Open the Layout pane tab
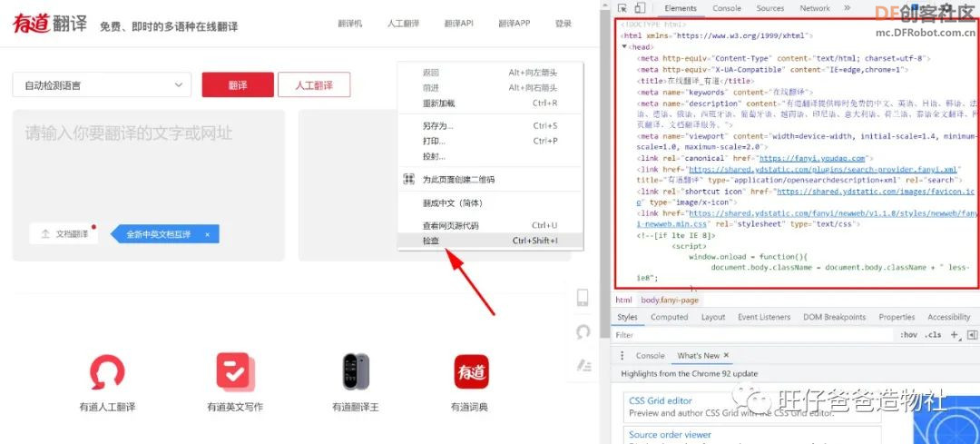 [713, 317]
